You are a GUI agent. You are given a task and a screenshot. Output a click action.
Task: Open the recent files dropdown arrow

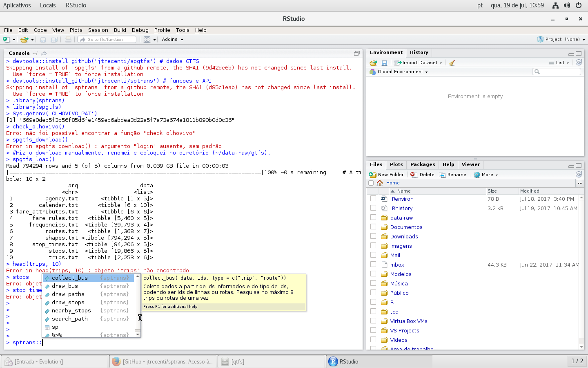click(x=32, y=40)
